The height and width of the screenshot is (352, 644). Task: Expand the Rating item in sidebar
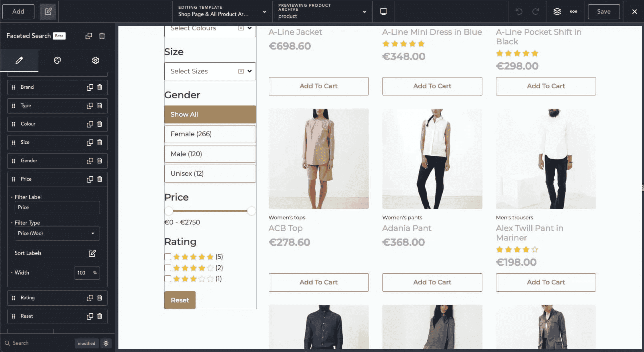coord(57,298)
